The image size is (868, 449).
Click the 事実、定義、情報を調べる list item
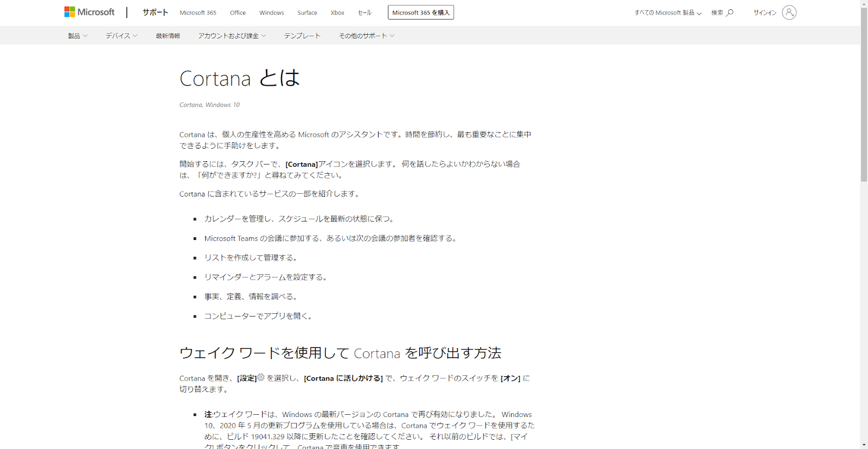coord(251,297)
